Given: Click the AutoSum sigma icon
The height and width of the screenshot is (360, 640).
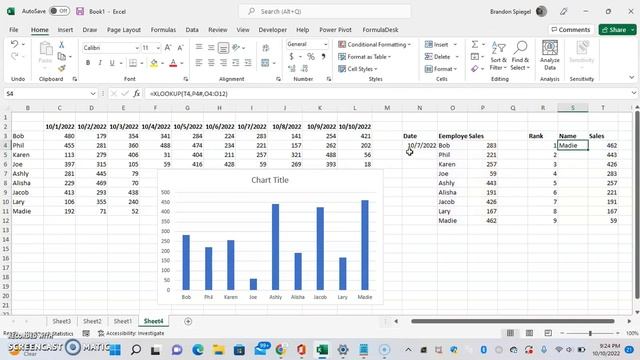Looking at the screenshot, I should point(475,44).
